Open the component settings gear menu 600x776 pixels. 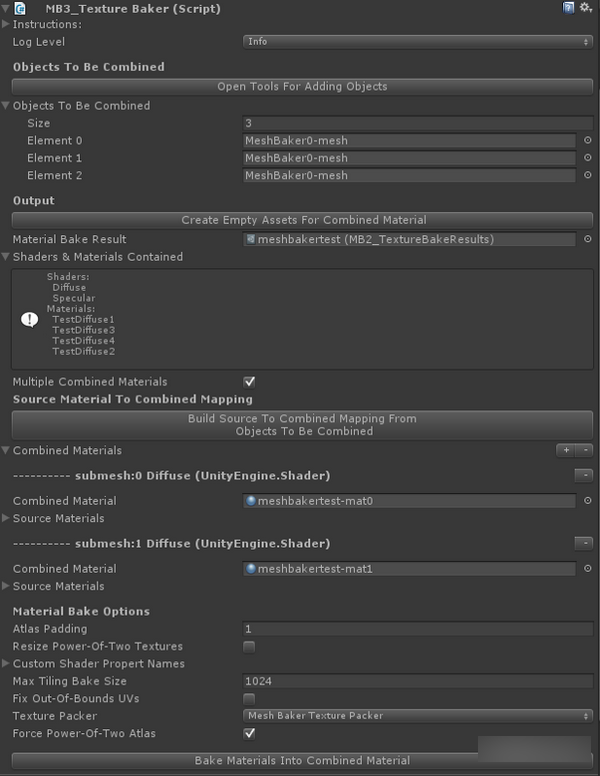tap(585, 8)
